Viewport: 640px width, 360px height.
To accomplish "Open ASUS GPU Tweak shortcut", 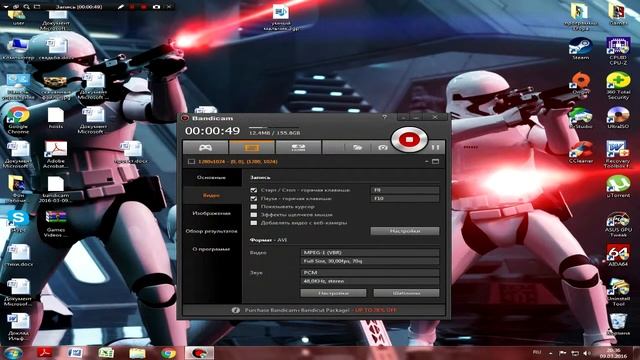I will tap(618, 224).
